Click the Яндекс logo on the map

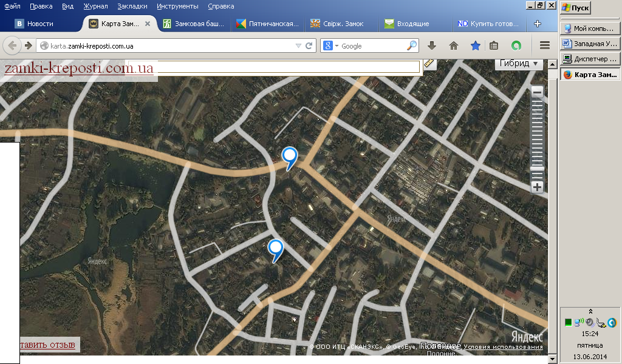pos(527,337)
